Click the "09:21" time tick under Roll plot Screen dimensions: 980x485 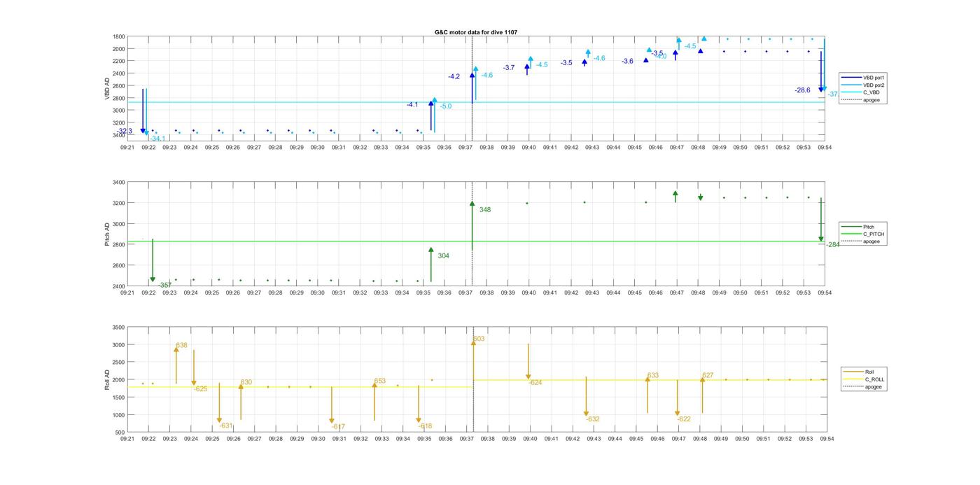[127, 439]
